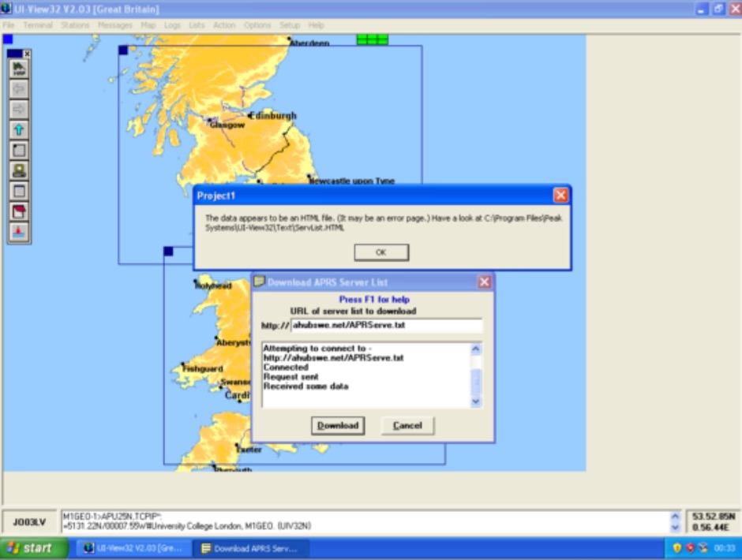Click the UI-View32 title bar app icon
The width and height of the screenshot is (742, 560).
tap(6, 9)
